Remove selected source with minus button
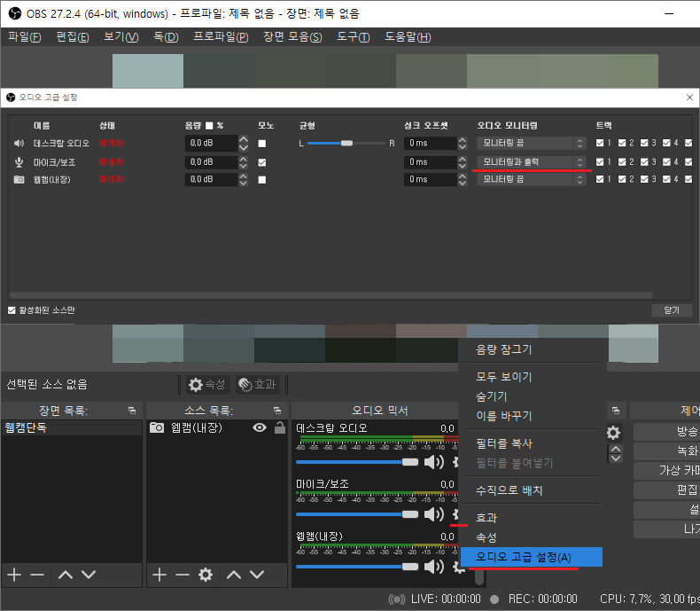 pyautogui.click(x=183, y=575)
